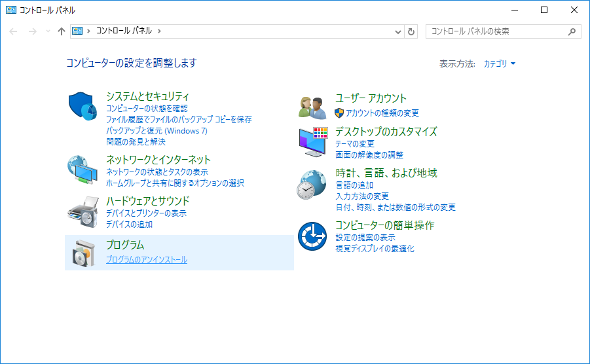Go up one level with up arrow
The height and width of the screenshot is (364, 590).
pyautogui.click(x=62, y=31)
